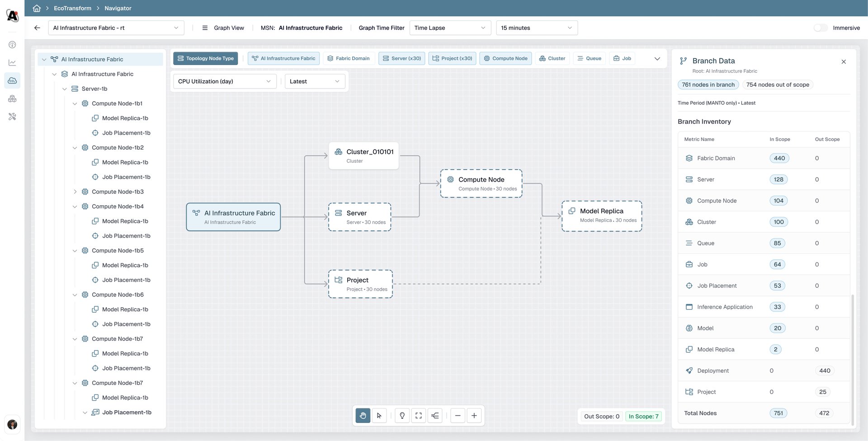This screenshot has width=868, height=441.
Task: Click the AI Infrastructure Fabric root graph node
Action: pyautogui.click(x=233, y=217)
